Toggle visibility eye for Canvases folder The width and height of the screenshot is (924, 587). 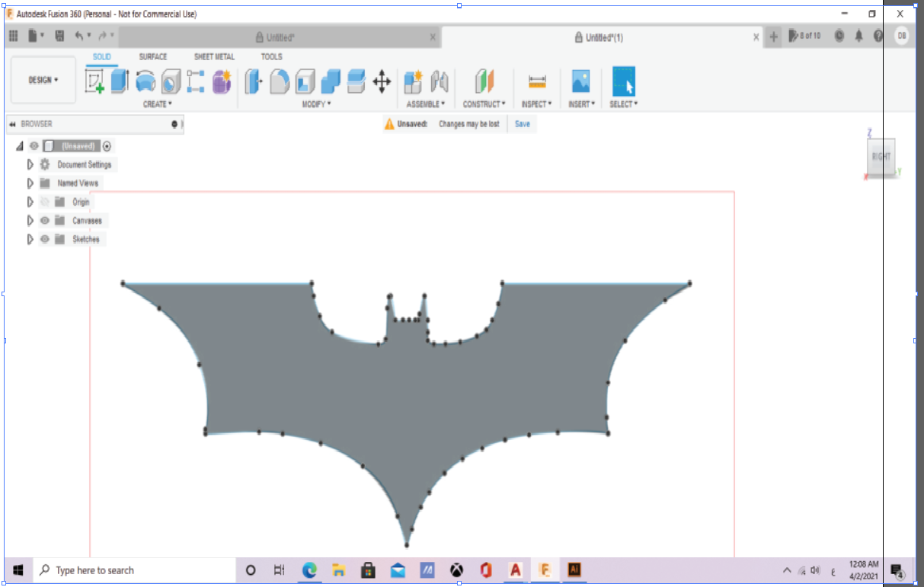(45, 221)
